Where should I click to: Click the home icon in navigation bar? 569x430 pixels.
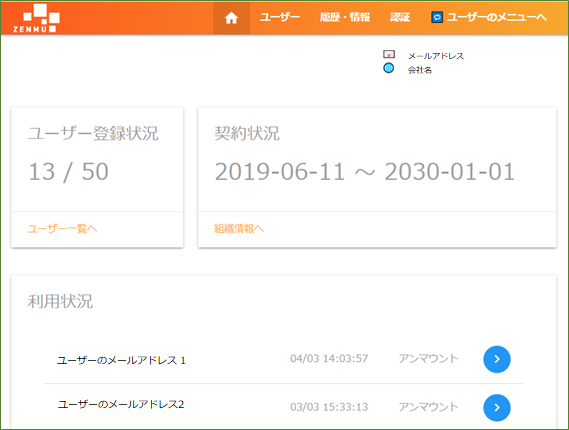pos(231,18)
